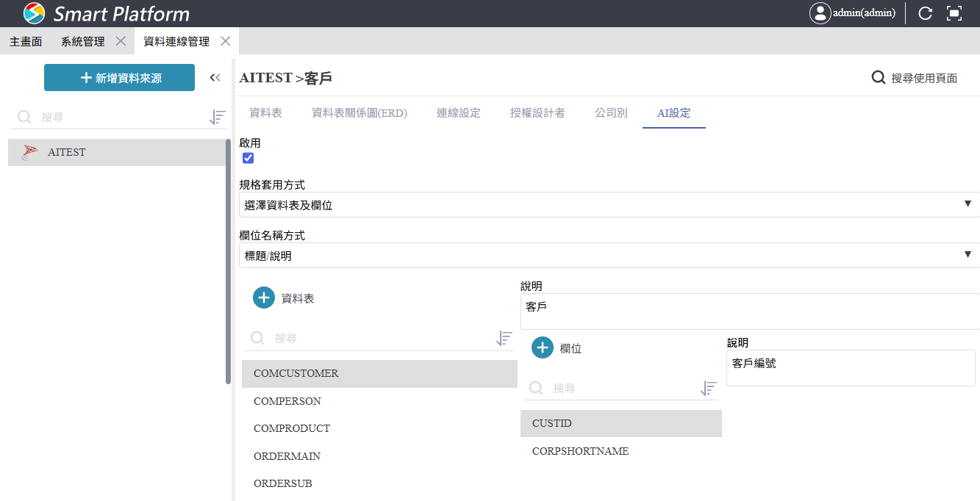980x501 pixels.
Task: Collapse the sidebar with the « icon
Action: (215, 76)
